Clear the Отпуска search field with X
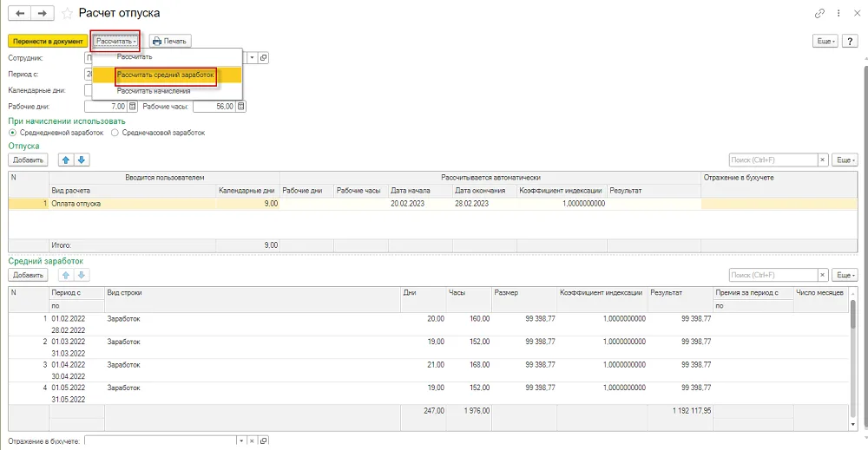868x450 pixels. (x=823, y=160)
